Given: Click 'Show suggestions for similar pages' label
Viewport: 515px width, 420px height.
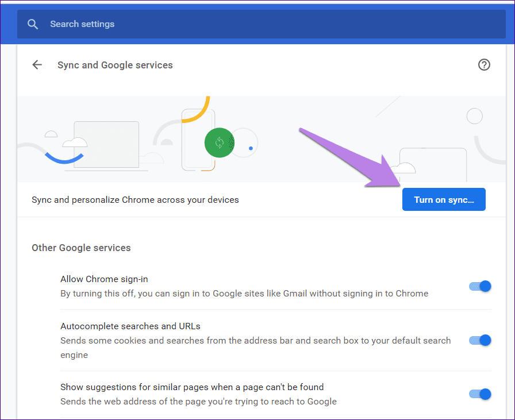Looking at the screenshot, I should tap(192, 387).
